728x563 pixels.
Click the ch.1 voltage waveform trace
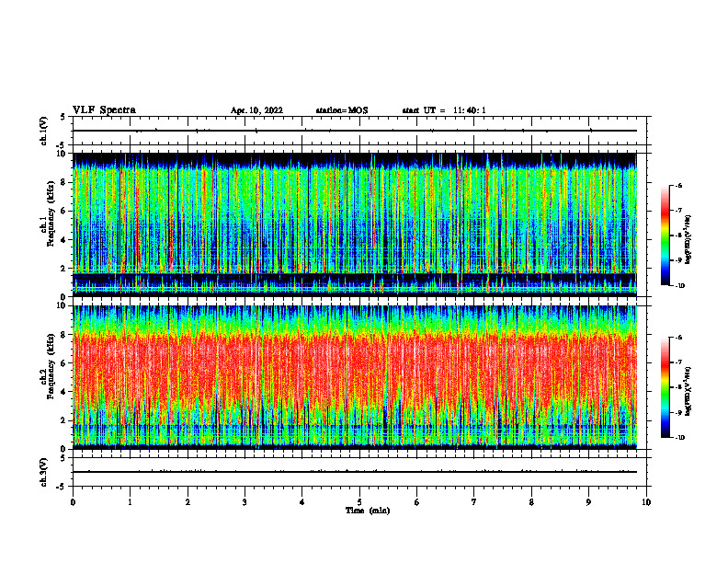pos(355,131)
